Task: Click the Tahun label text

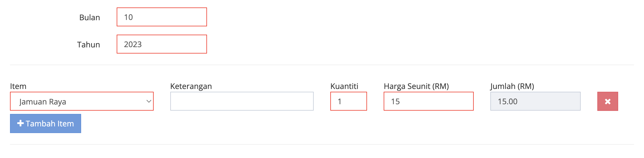Action: click(x=88, y=45)
